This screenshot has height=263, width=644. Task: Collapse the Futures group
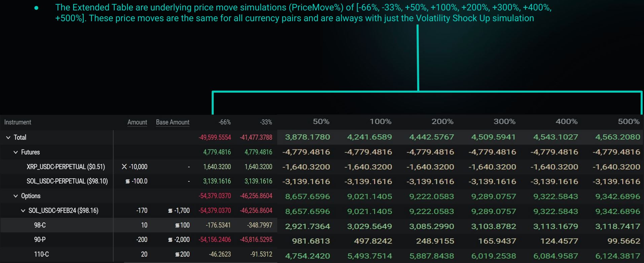(x=15, y=152)
